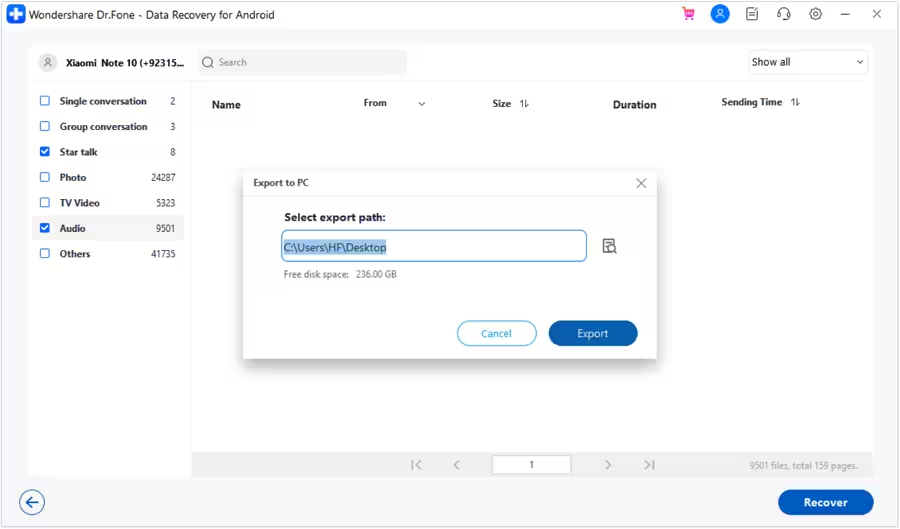Click the browse folder icon beside export path
The width and height of the screenshot is (900, 529).
click(x=609, y=246)
